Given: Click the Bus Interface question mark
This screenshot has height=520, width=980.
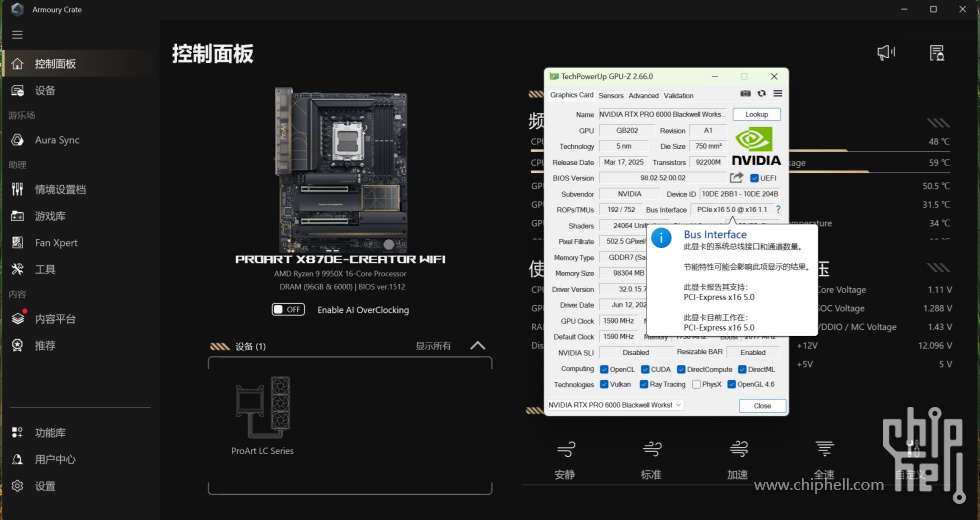Looking at the screenshot, I should point(778,210).
